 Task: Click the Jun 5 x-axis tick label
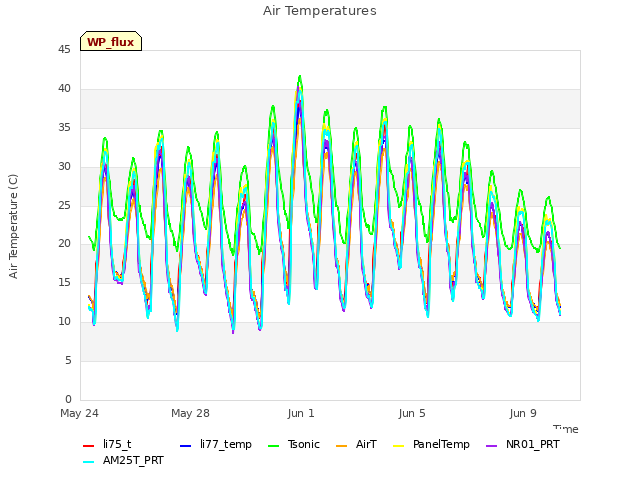[x=412, y=413]
